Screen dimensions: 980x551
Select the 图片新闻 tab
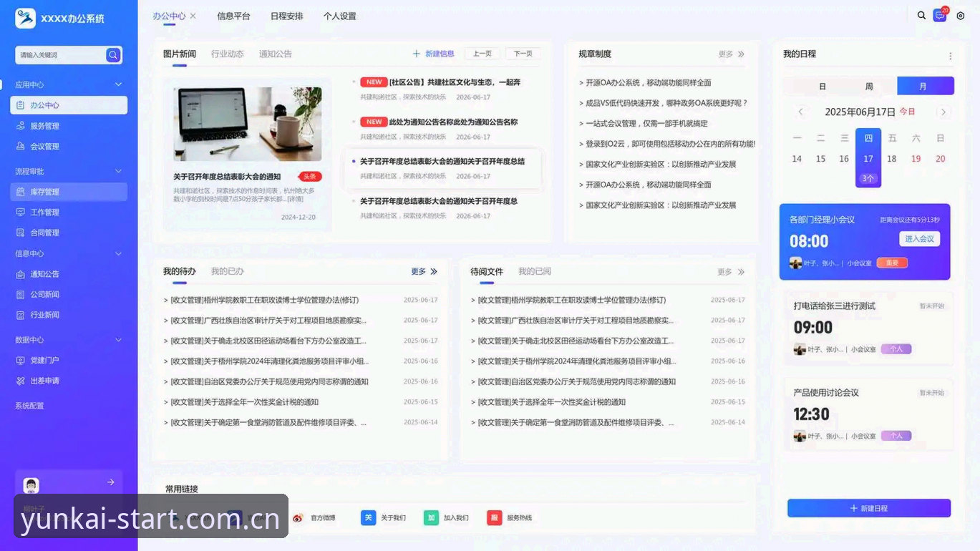[180, 54]
